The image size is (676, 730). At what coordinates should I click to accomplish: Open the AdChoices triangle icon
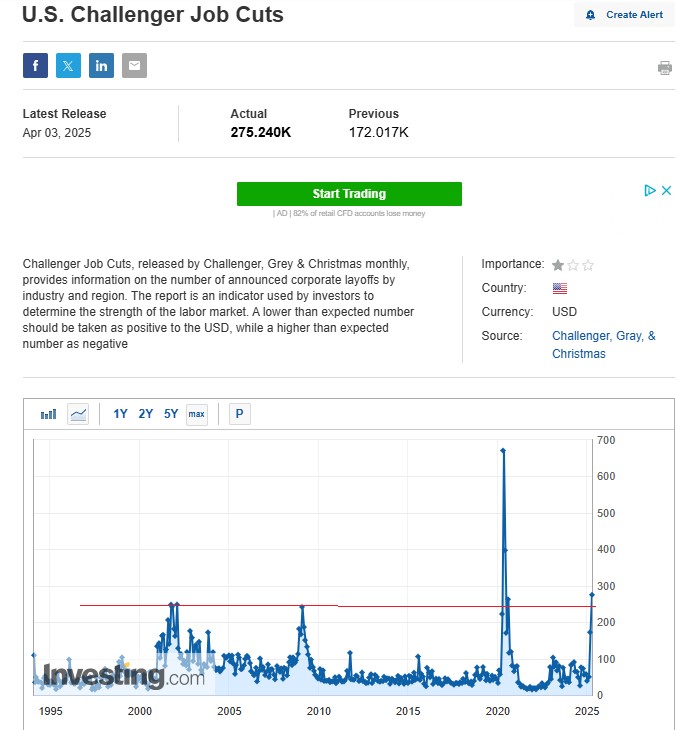click(650, 190)
